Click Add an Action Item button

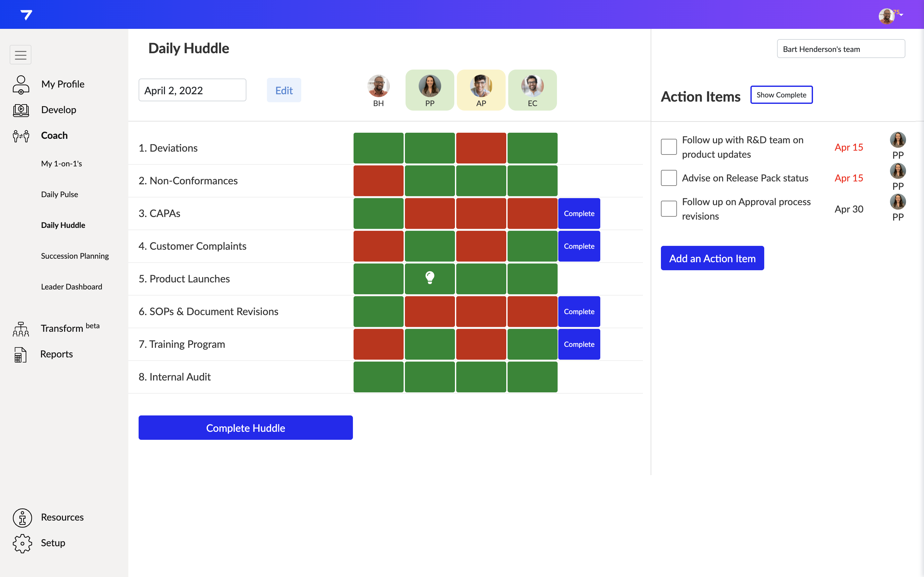coord(712,258)
